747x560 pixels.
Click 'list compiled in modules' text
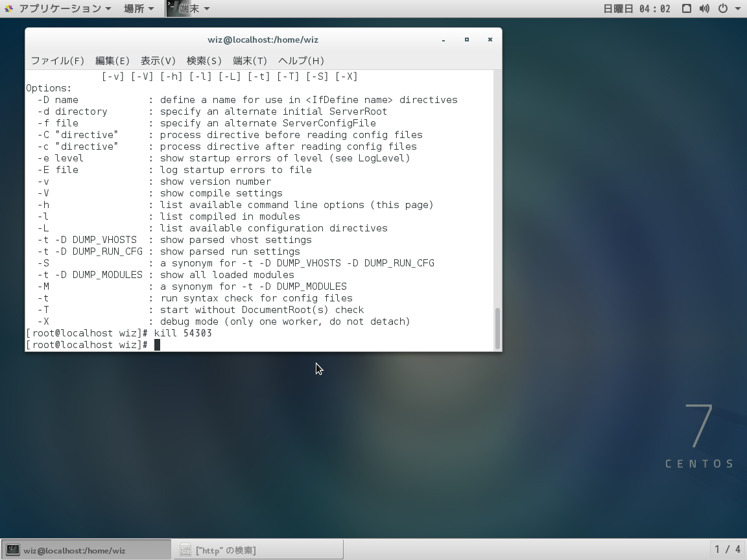coord(230,216)
